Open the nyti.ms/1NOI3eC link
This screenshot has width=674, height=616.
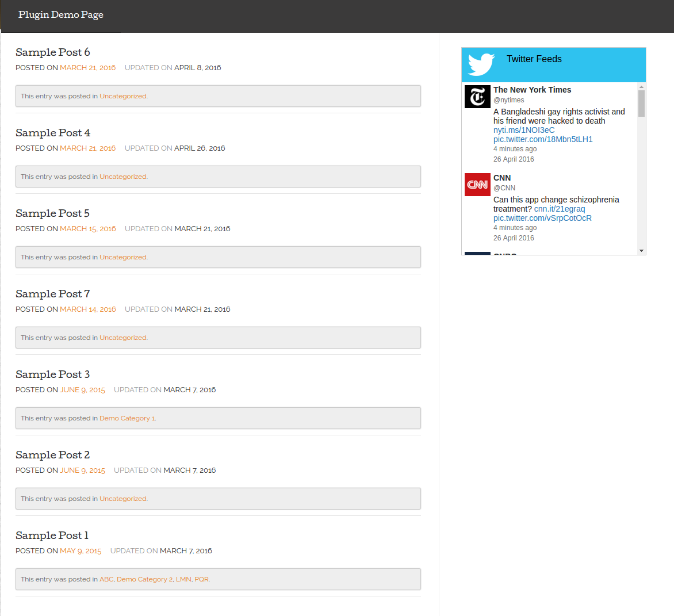coord(523,130)
